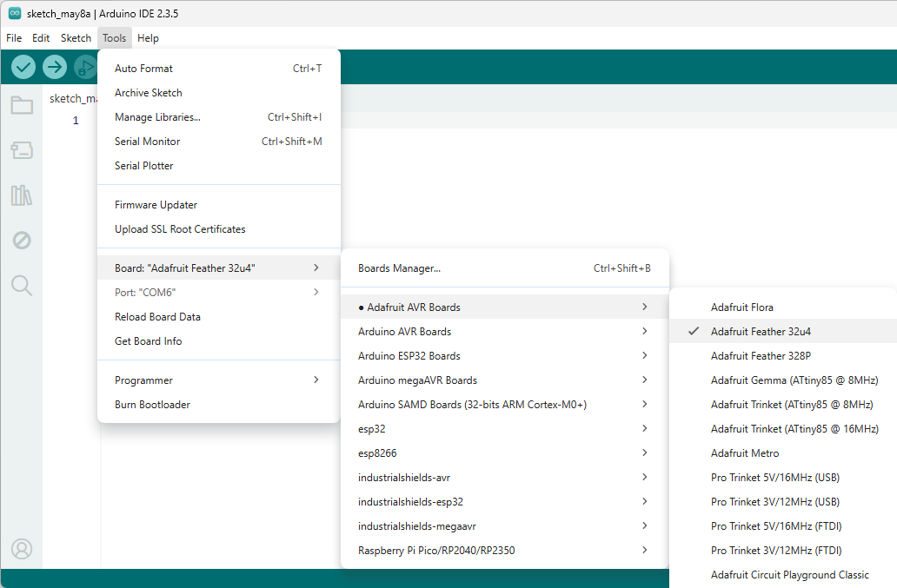Open the Boards Manager sidebar icon
897x588 pixels.
click(x=22, y=150)
